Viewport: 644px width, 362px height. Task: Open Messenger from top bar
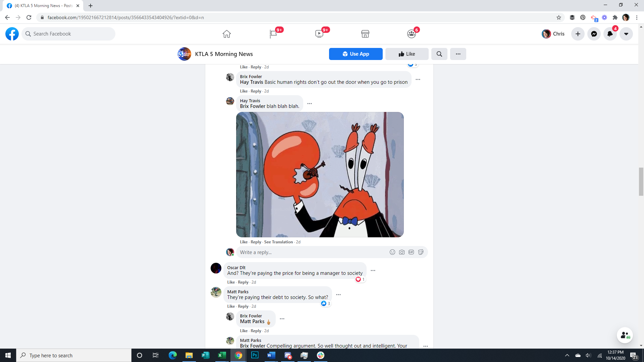tap(594, 34)
